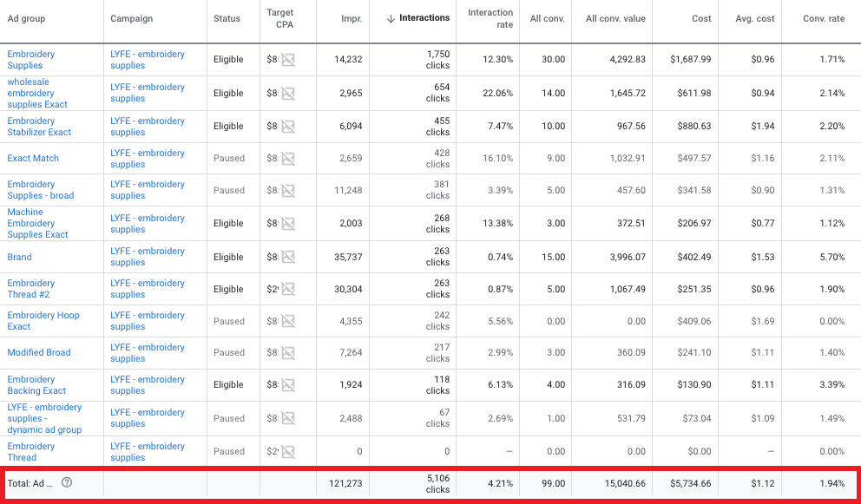
Task: Sort the table by Conv. rate header
Action: tap(825, 18)
